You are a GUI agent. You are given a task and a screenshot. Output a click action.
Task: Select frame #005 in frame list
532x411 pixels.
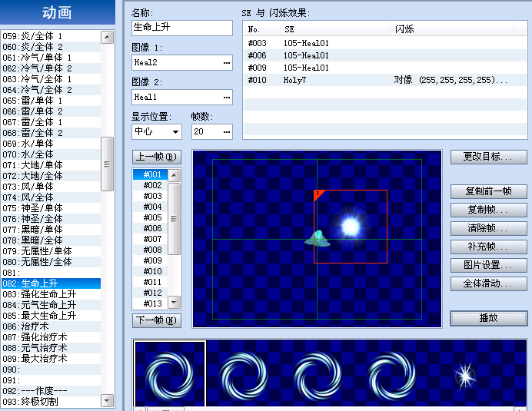tap(151, 217)
